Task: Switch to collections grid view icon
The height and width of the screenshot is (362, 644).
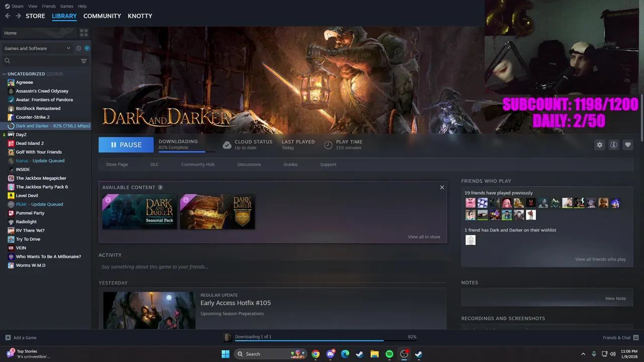Action: tap(84, 33)
